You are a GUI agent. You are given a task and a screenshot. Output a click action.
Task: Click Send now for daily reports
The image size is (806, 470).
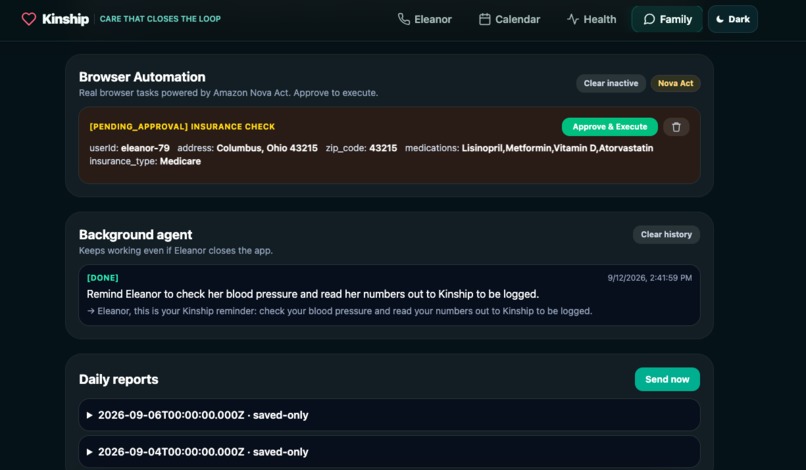[x=667, y=379]
